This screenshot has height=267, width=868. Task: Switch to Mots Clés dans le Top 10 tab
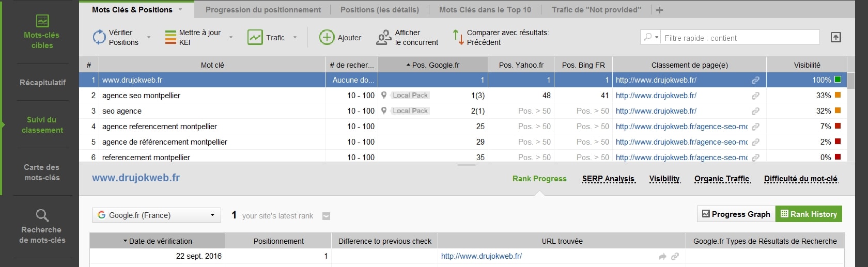(485, 9)
